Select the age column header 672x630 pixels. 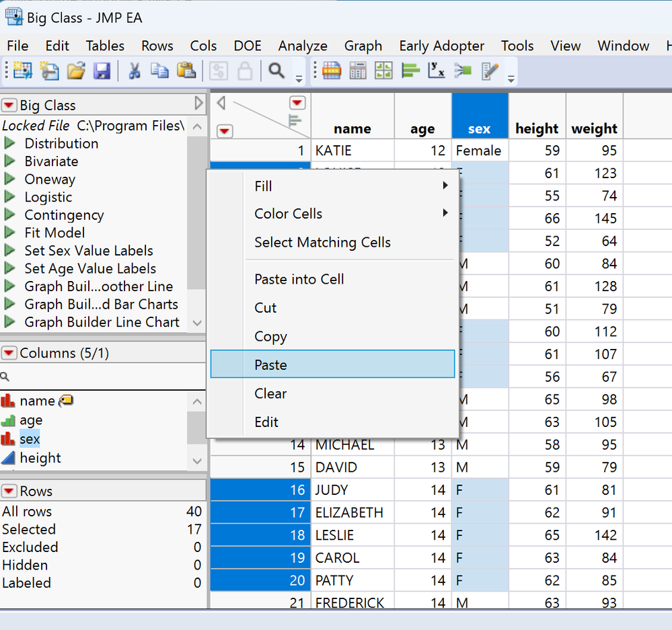(422, 116)
